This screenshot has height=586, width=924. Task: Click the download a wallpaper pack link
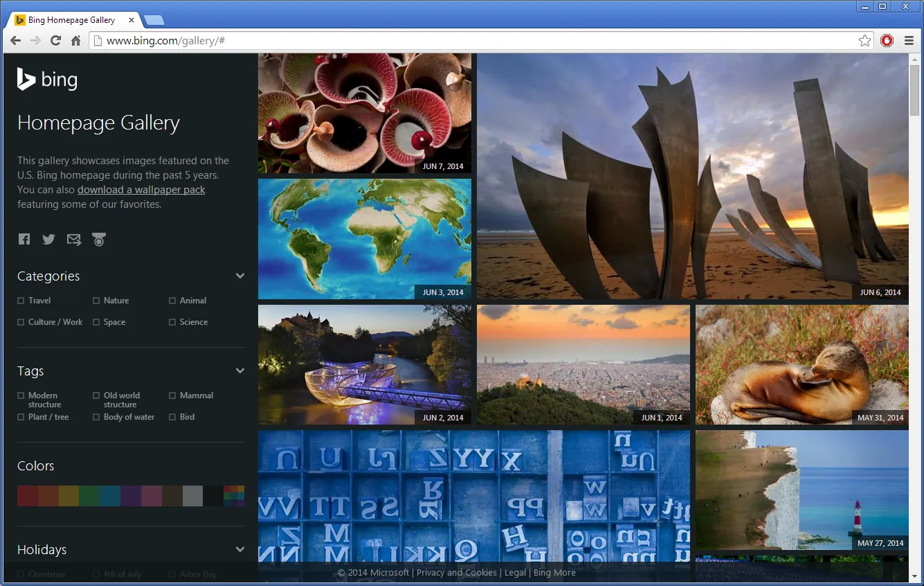141,190
